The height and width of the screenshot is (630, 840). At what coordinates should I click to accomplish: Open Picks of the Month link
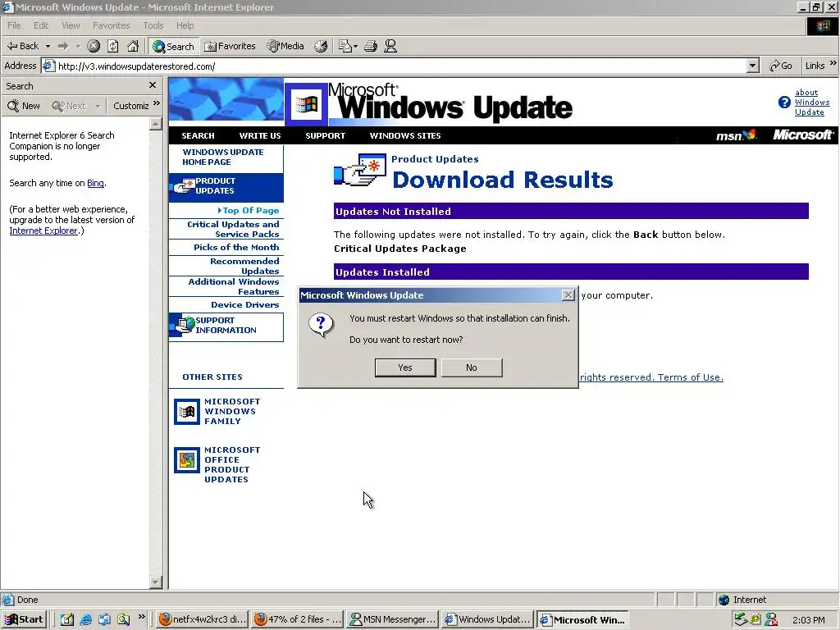[236, 247]
